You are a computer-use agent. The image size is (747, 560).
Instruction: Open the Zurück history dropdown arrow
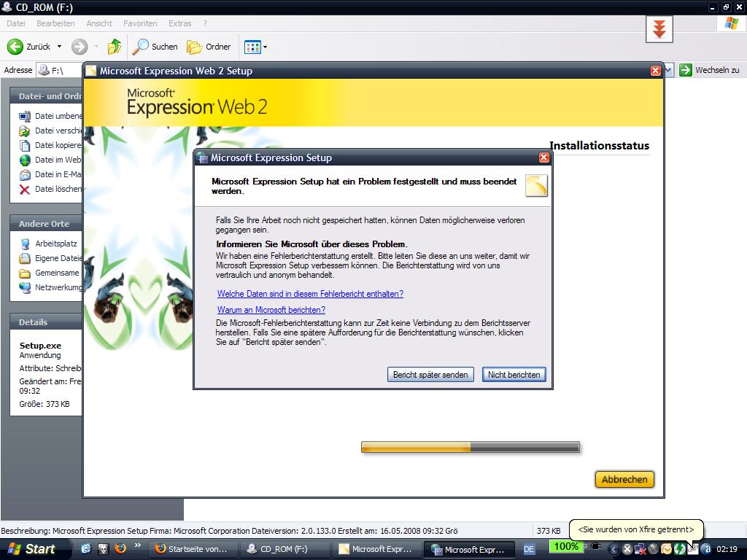tap(59, 47)
